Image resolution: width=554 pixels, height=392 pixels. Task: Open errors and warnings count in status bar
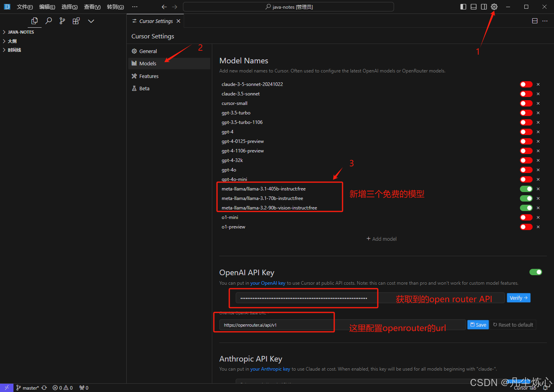coord(63,388)
